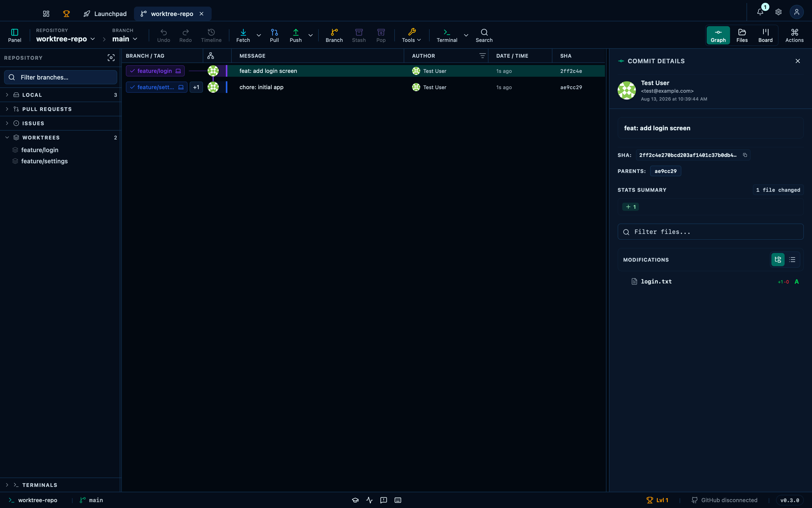Open the Search tool
The height and width of the screenshot is (508, 812).
(x=484, y=35)
